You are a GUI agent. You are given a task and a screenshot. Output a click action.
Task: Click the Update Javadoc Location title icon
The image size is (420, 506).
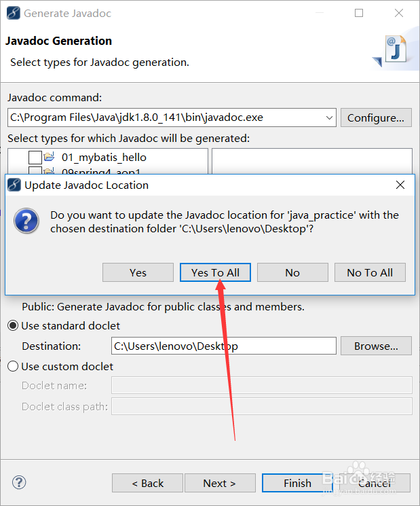(14, 185)
